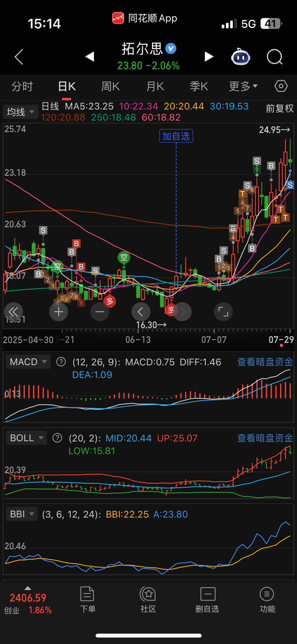The width and height of the screenshot is (297, 644).
Task: Move chart left with chevron button
Action: tap(141, 312)
